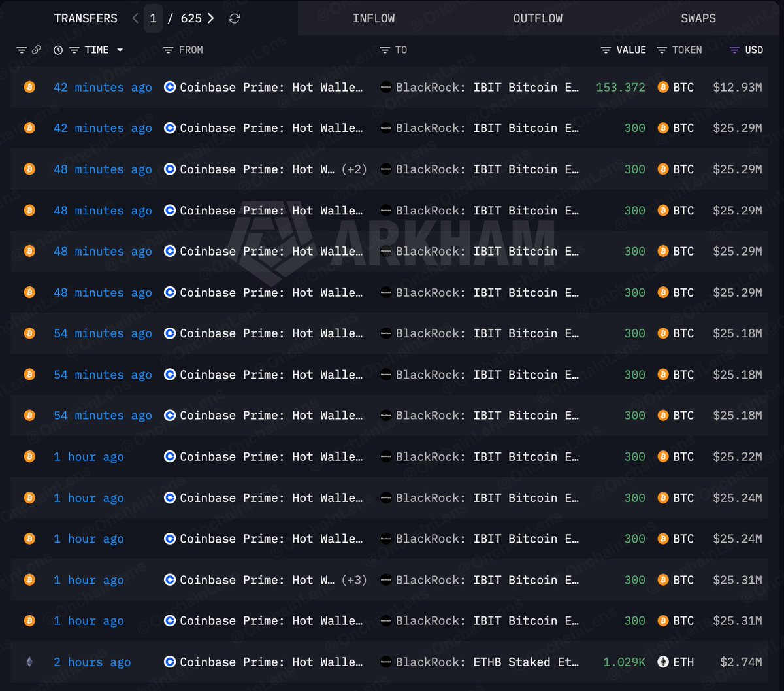Expand the (+2) sender badge

pyautogui.click(x=354, y=169)
